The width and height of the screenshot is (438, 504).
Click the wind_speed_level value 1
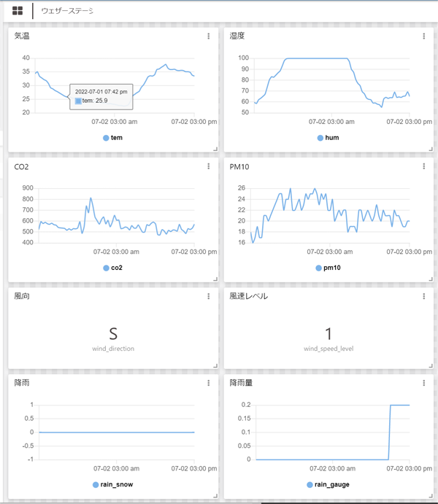coord(328,333)
